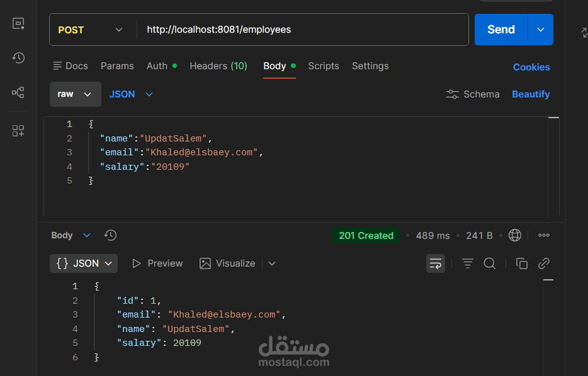This screenshot has width=588, height=376.
Task: Switch to the Scripts tab
Action: 323,66
